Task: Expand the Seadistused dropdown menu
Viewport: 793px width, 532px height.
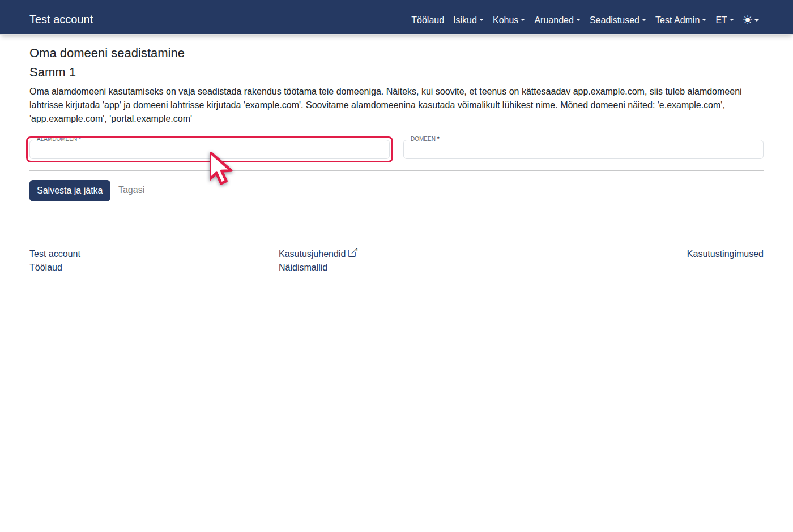Action: [618, 20]
